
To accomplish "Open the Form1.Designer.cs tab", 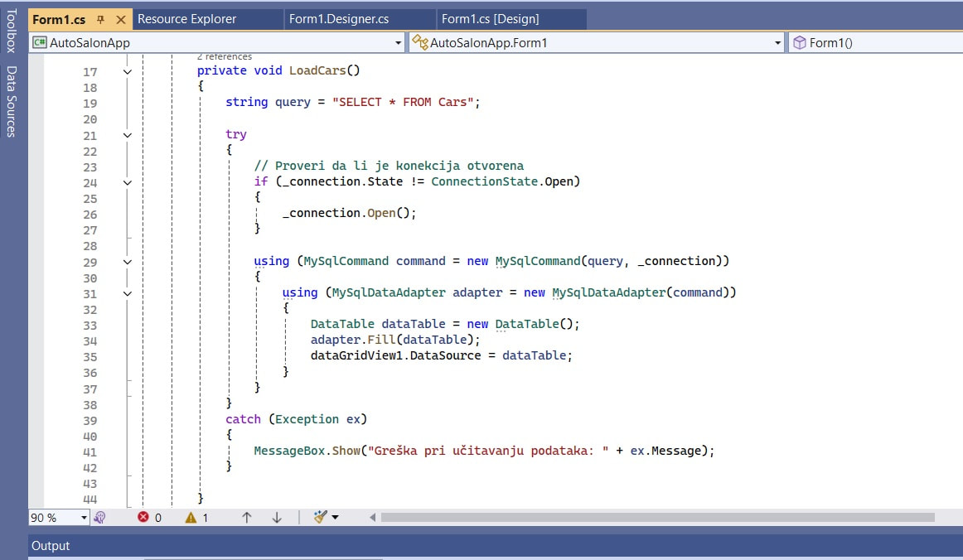I will [x=339, y=19].
